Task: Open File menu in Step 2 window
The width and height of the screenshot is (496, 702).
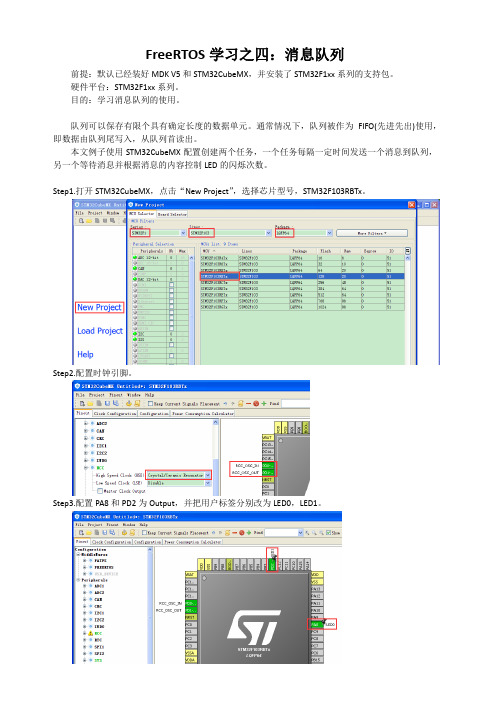Action: 80,395
